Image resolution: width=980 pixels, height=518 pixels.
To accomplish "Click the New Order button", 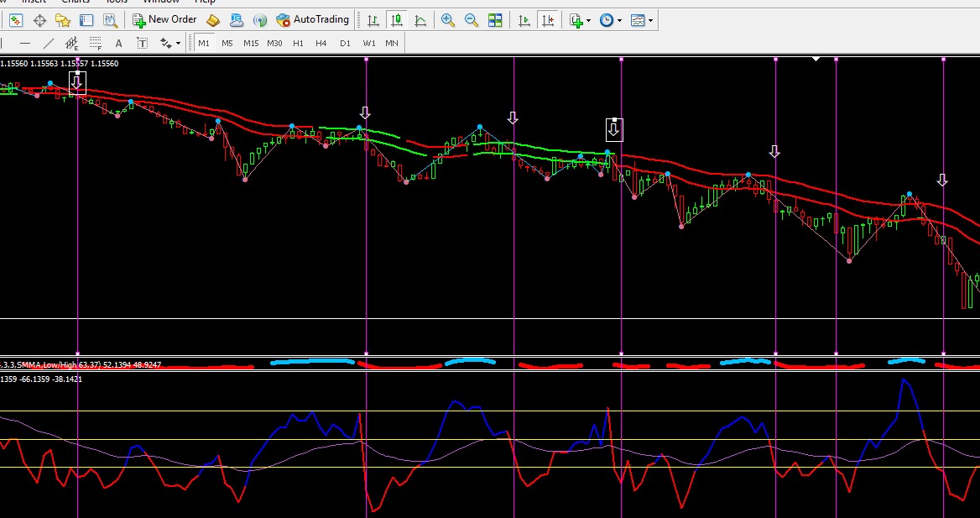I will [164, 20].
